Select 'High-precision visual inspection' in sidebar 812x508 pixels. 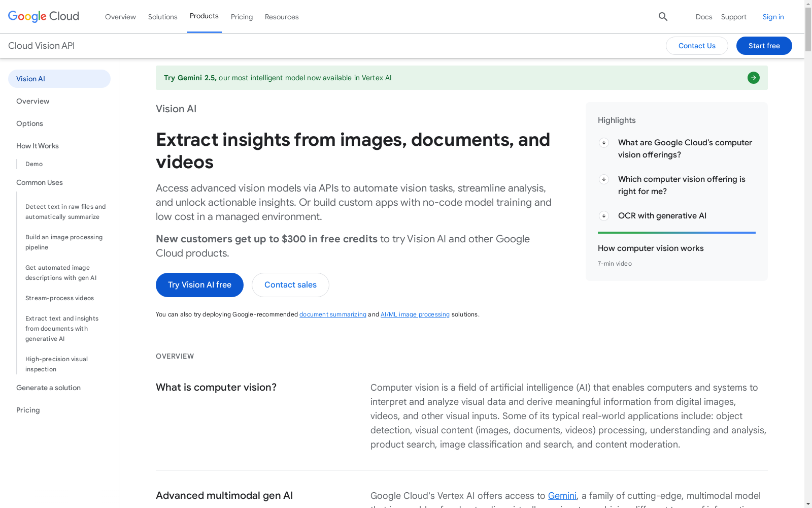[56, 364]
